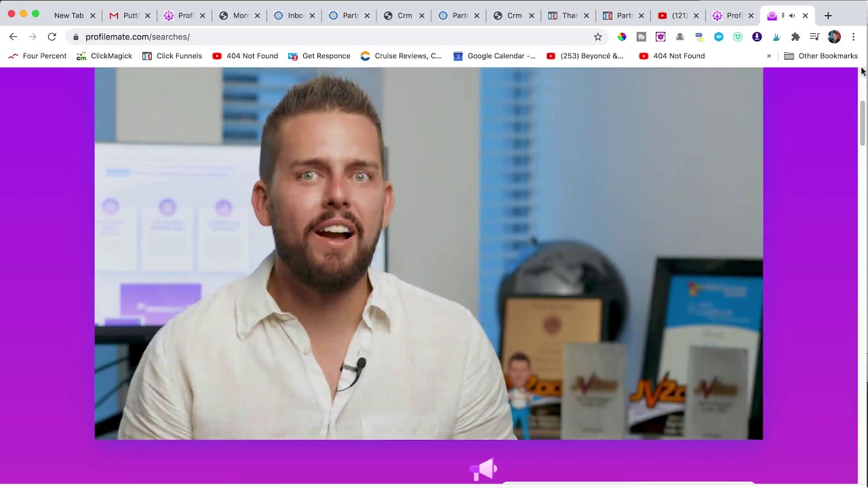Switch to the YouTube '(121)' tab
Viewport: 868px width, 488px height.
(x=679, y=16)
